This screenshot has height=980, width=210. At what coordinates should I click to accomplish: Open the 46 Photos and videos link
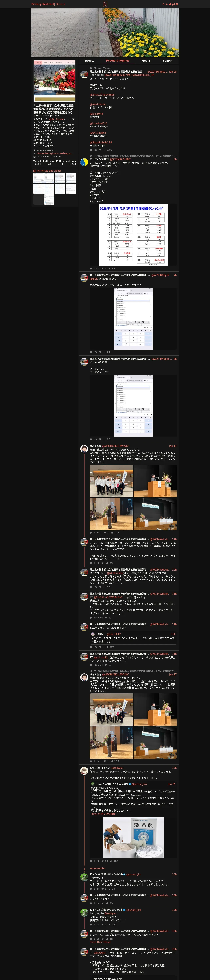pyautogui.click(x=49, y=171)
